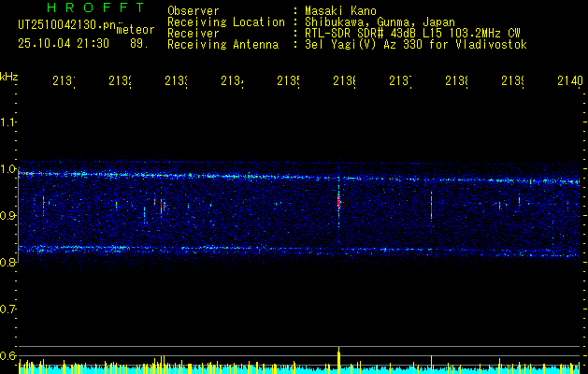
Task: Select the Receiving Location label
Action: coord(226,22)
